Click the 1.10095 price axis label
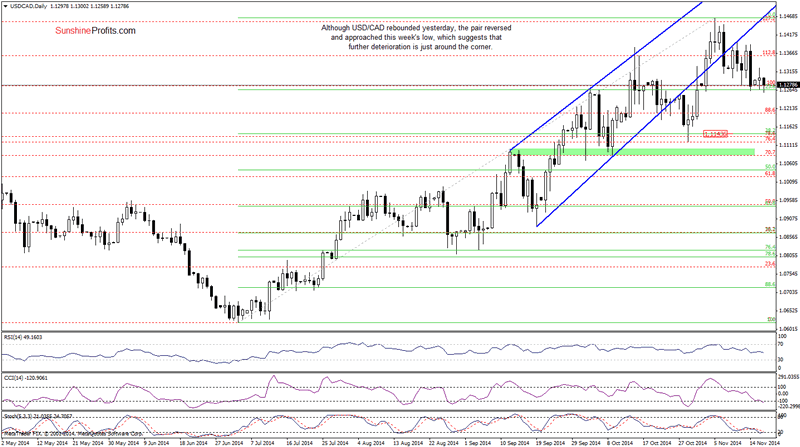This screenshot has width=800, height=447. pyautogui.click(x=788, y=182)
